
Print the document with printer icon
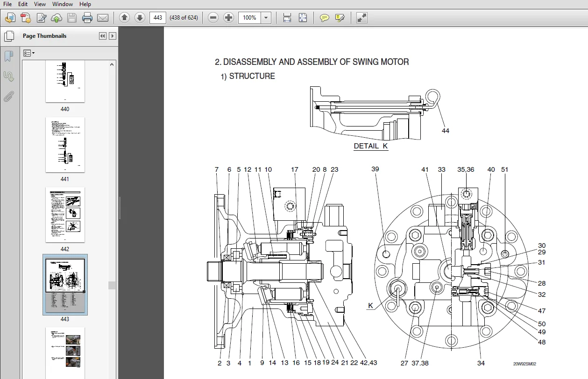click(x=87, y=18)
